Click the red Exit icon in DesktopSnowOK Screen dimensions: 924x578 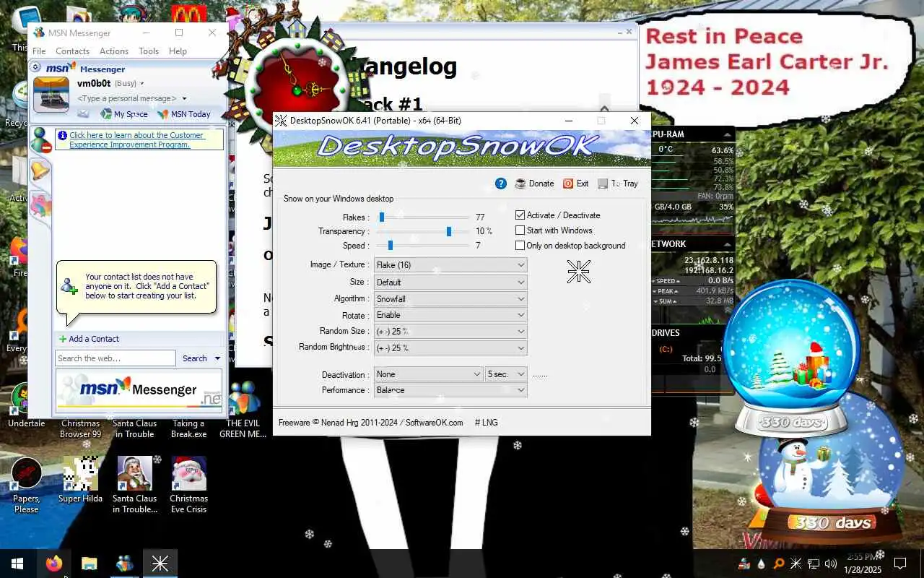(x=568, y=184)
